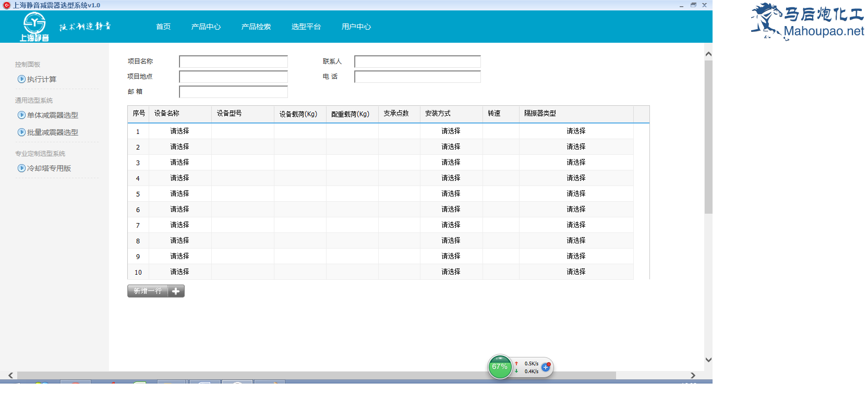This screenshot has height=419, width=868.
Task: Click the vertical scrollbar up arrow
Action: click(708, 54)
